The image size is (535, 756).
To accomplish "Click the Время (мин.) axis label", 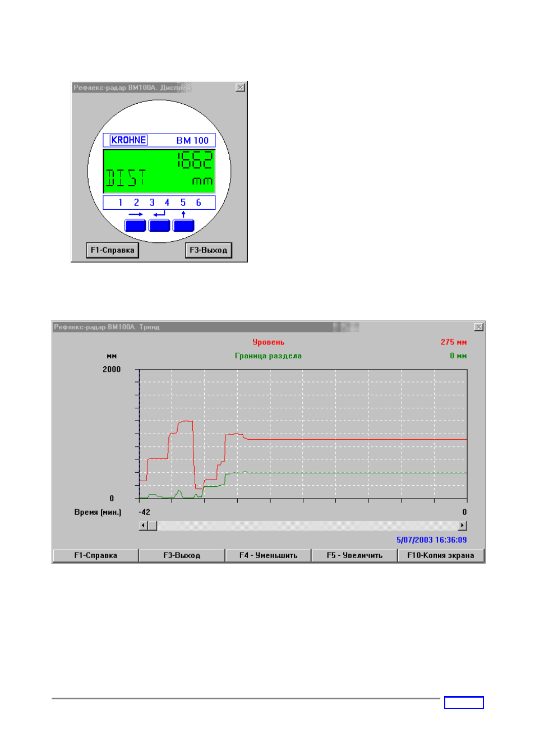I will coord(98,512).
